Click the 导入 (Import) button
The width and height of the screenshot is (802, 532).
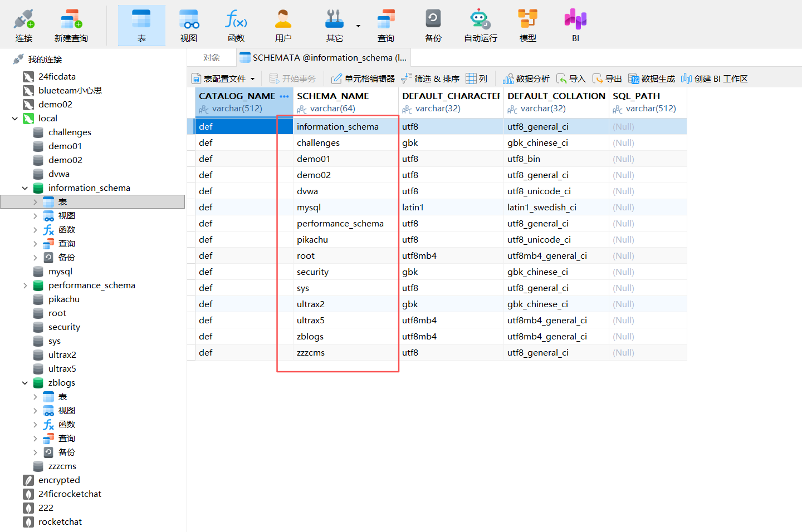pyautogui.click(x=571, y=78)
